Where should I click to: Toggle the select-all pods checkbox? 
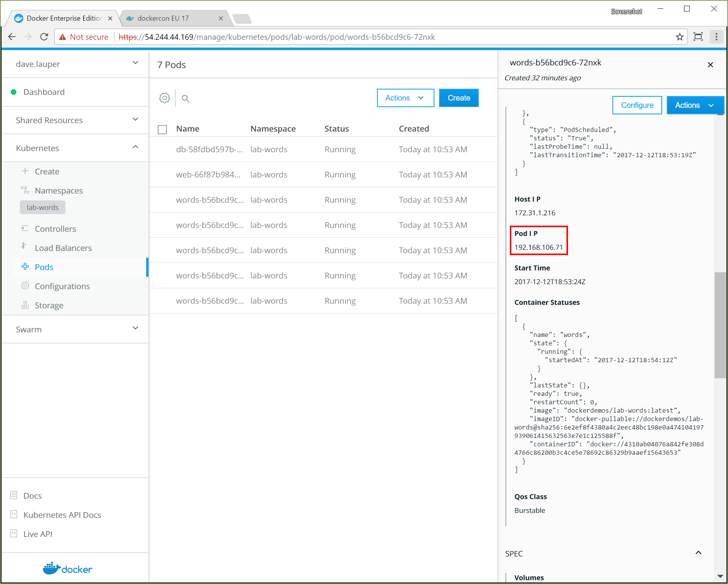162,129
